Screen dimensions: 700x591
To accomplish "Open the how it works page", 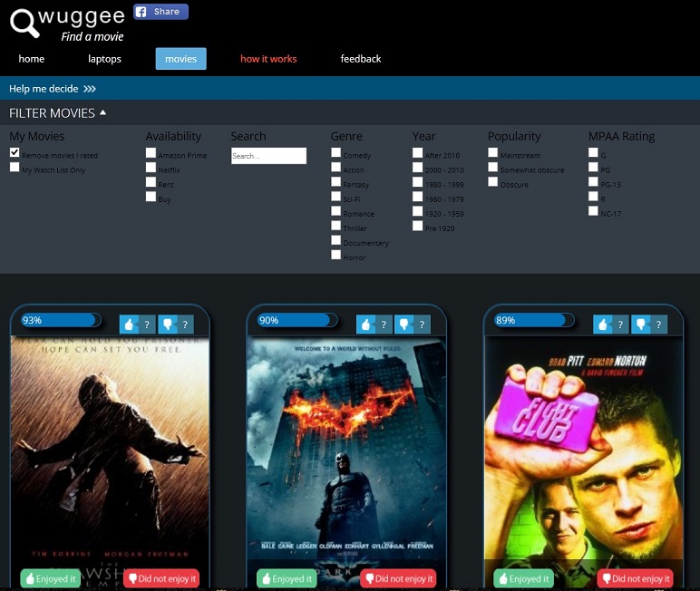I will click(x=268, y=59).
